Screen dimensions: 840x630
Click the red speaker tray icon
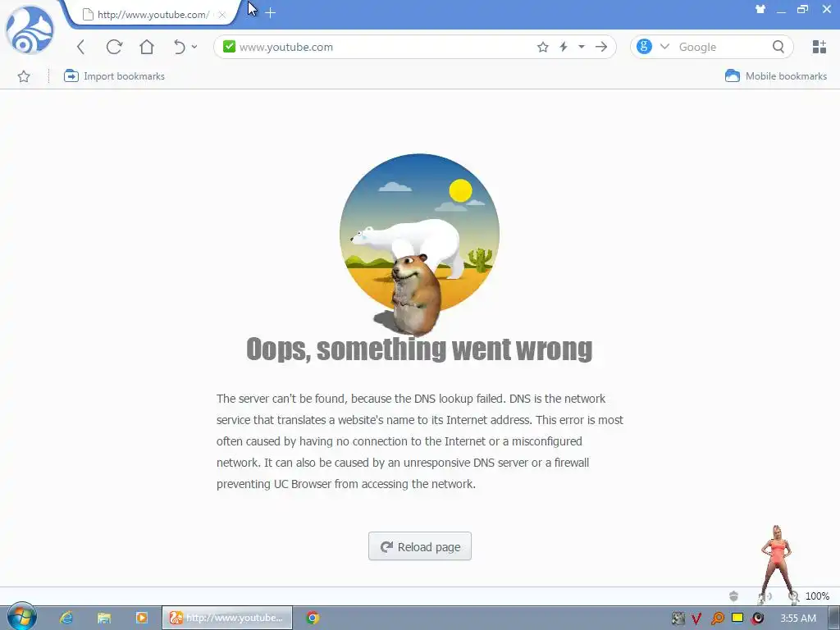pos(757,619)
